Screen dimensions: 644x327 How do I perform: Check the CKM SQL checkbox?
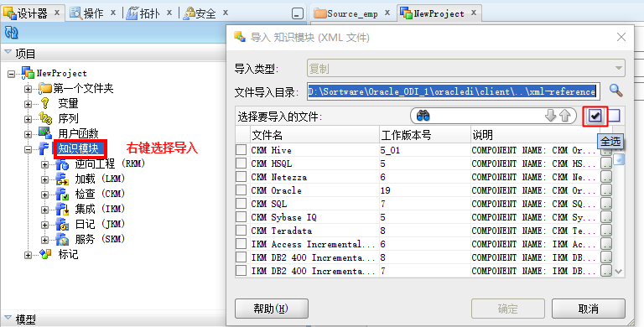point(241,204)
